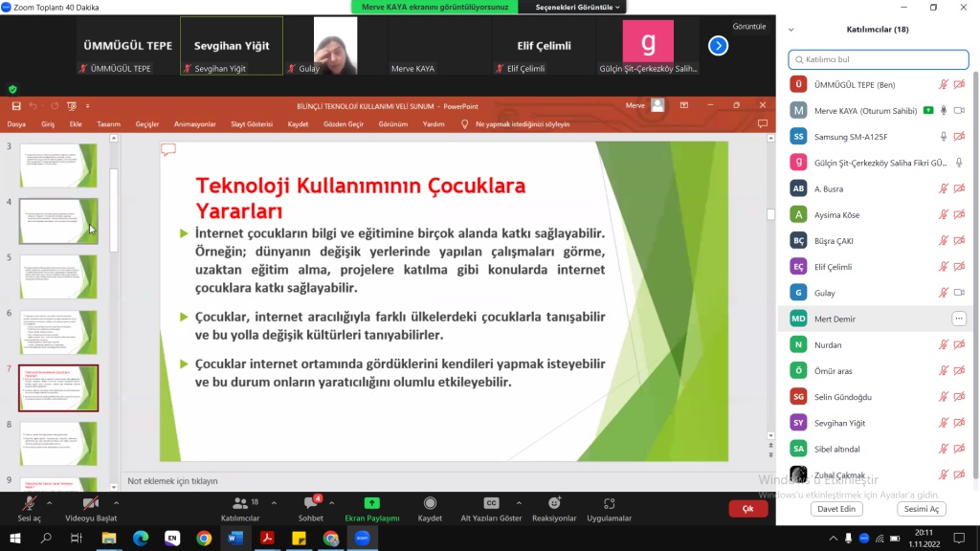This screenshot has width=980, height=551.
Task: Open Uygulamalar apps in Zoom toolbar
Action: [610, 504]
